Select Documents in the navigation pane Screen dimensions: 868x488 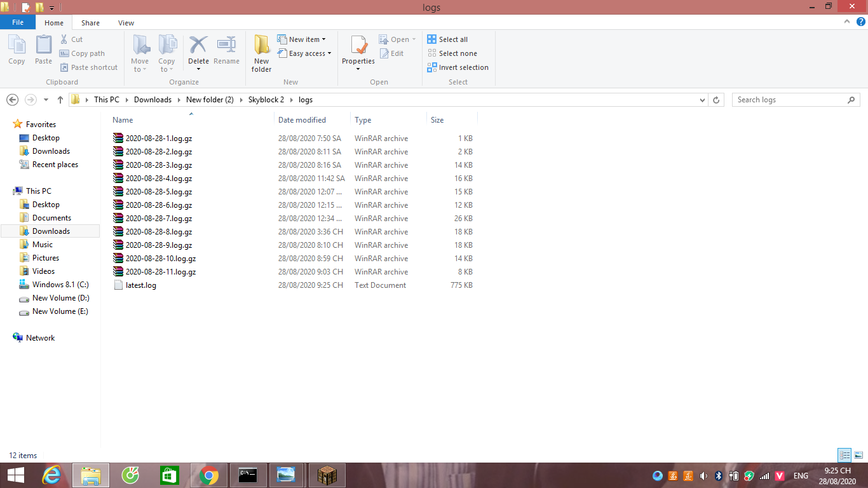(51, 218)
